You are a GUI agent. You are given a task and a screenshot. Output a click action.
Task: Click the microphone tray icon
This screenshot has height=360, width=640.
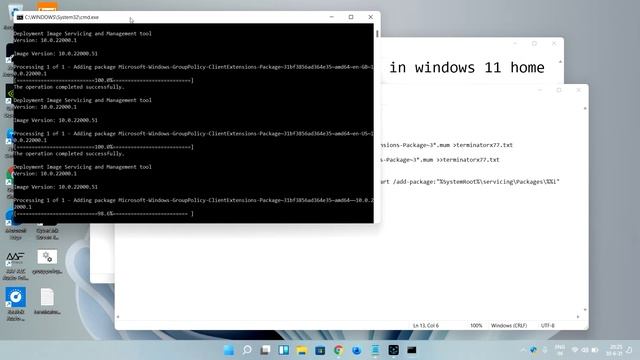pos(544,350)
